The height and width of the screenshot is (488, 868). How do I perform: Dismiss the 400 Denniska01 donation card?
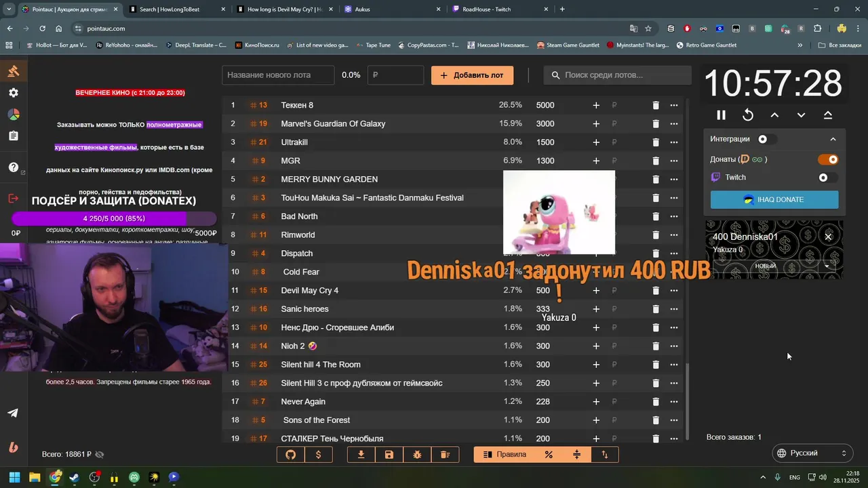click(x=828, y=237)
